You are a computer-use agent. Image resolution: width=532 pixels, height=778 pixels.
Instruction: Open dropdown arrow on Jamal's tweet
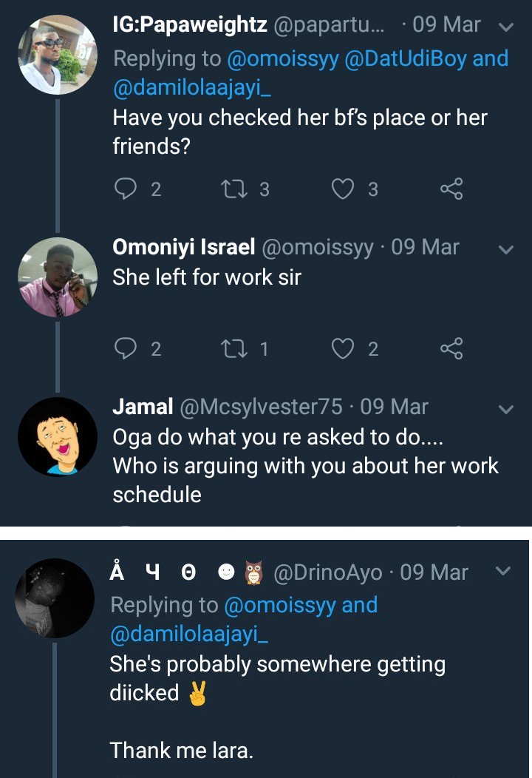point(506,409)
